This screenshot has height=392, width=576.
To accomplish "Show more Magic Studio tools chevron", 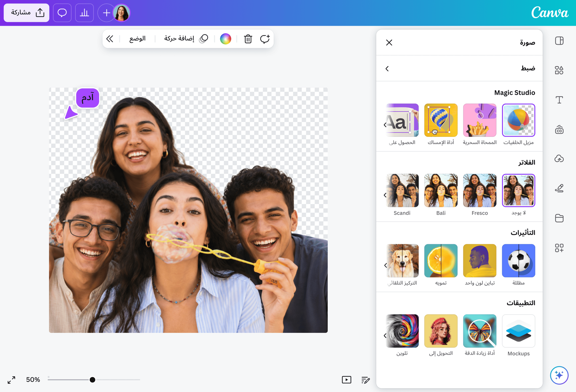I will [x=385, y=125].
